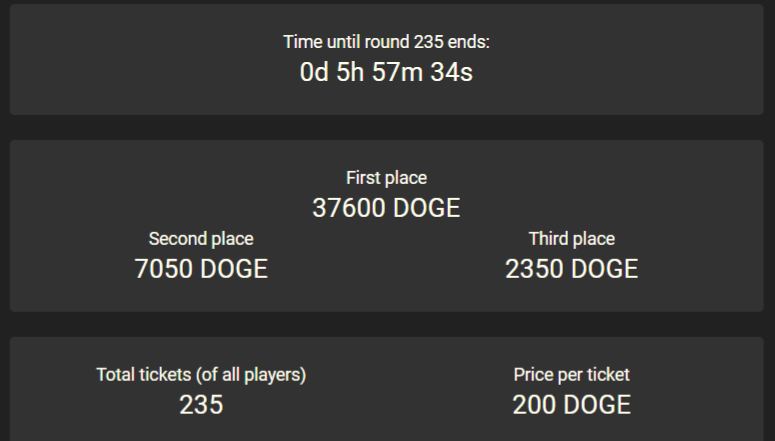Click the 'Price per ticket' label

[x=572, y=375]
